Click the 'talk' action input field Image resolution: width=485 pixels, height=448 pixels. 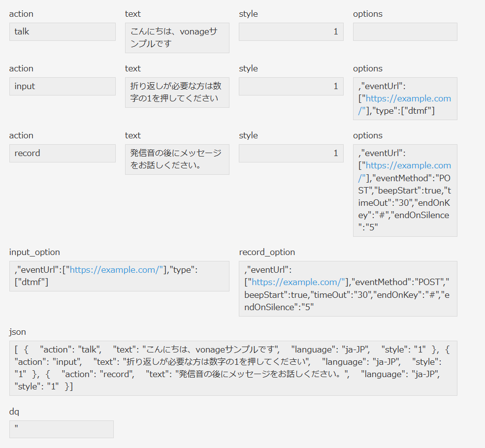(x=62, y=32)
